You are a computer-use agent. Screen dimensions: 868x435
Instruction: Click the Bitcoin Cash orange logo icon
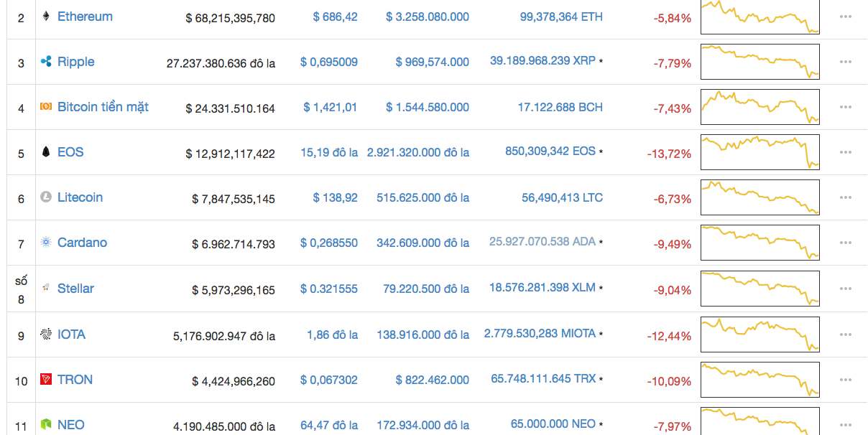[46, 107]
